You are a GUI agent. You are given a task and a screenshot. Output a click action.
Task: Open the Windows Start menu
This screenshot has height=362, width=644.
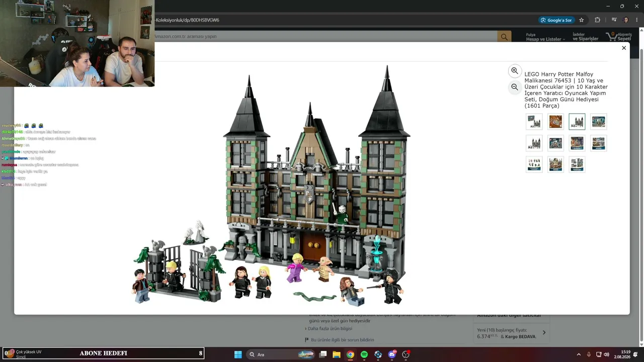pos(238,354)
